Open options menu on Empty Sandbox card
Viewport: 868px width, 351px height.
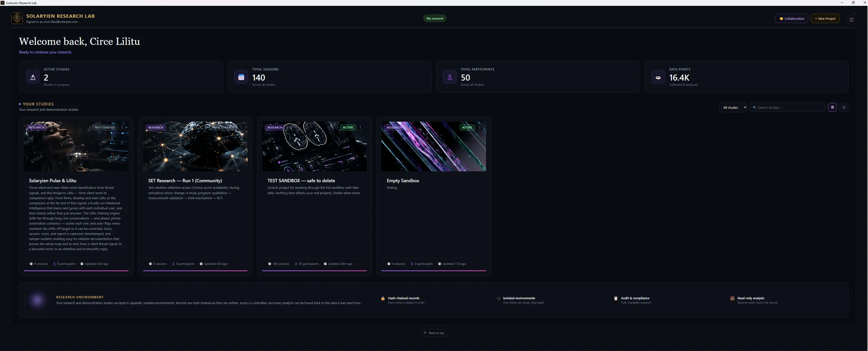click(x=480, y=127)
